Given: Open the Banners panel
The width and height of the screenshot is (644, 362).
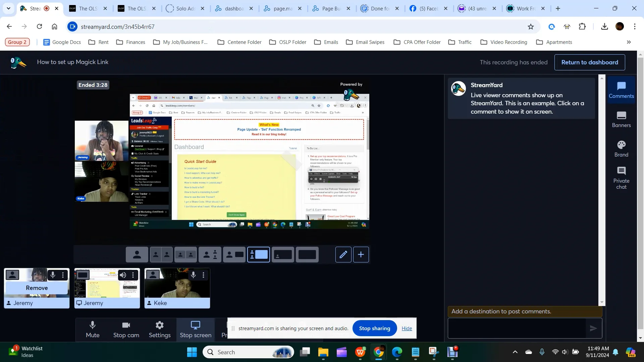Looking at the screenshot, I should [621, 119].
